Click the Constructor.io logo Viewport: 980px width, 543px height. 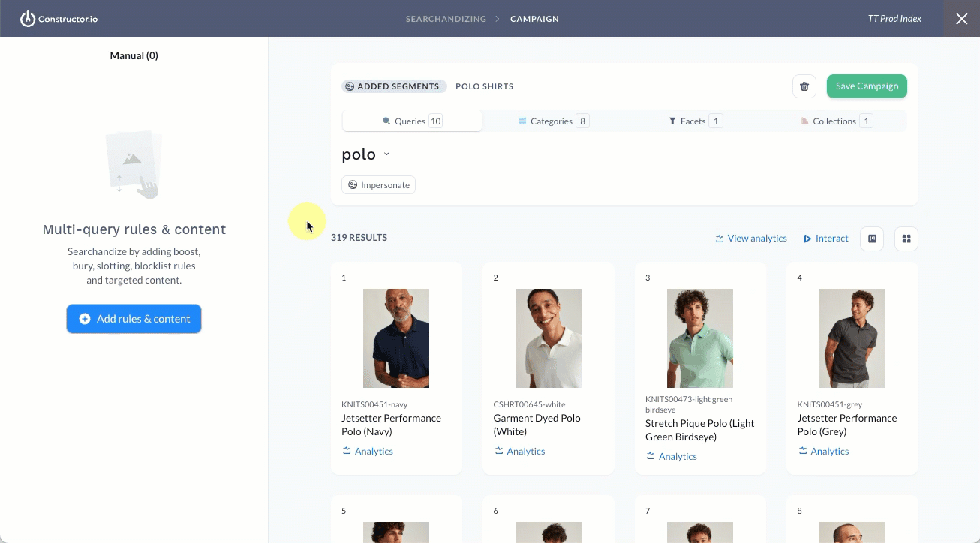[x=59, y=19]
